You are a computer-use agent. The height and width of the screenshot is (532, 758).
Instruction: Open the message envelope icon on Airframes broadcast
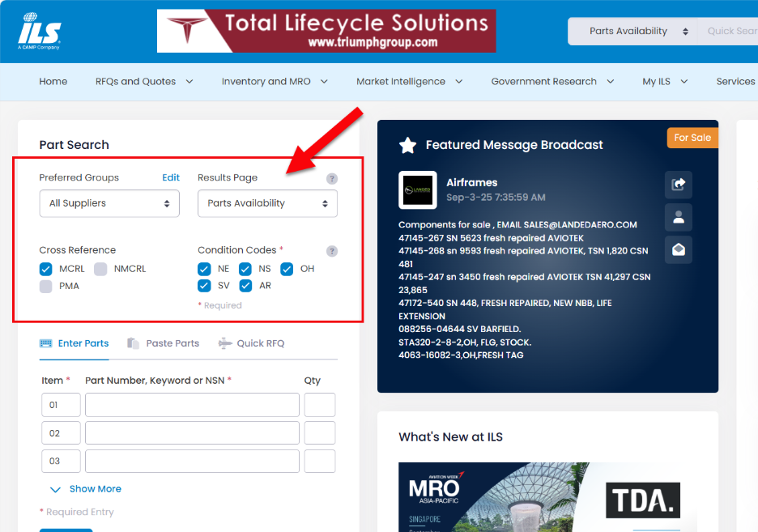678,250
